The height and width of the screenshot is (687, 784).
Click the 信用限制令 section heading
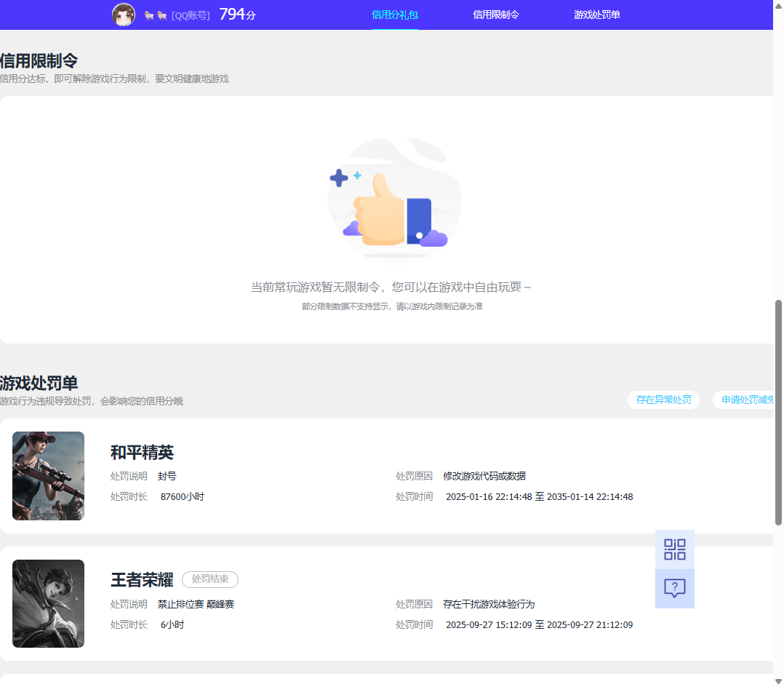pyautogui.click(x=39, y=61)
